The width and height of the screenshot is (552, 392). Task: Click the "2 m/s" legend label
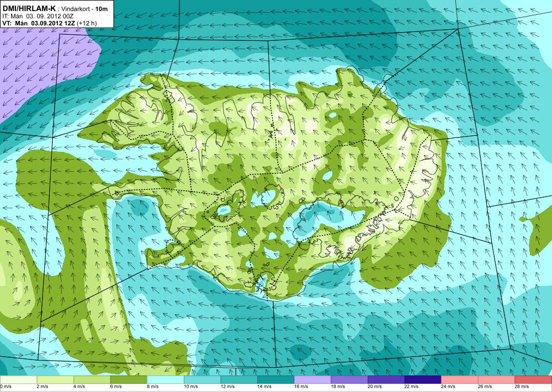pyautogui.click(x=43, y=386)
